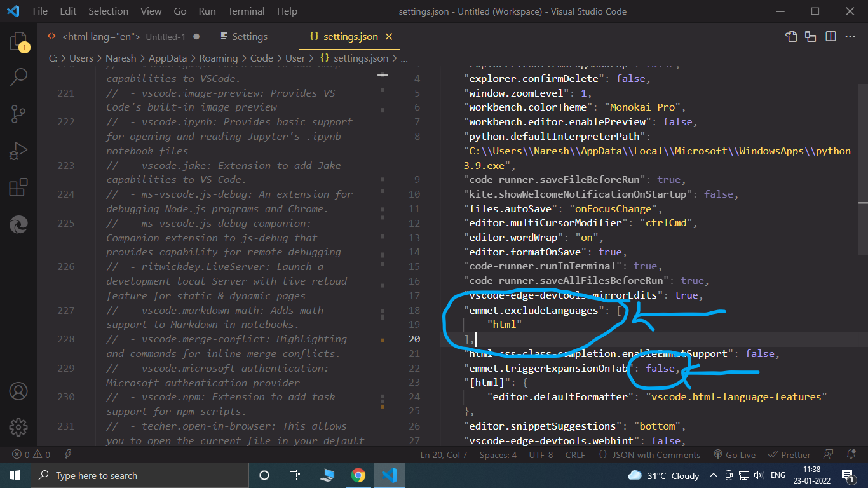Switch to the Untitled-1 HTML tab
Viewport: 868px width, 488px height.
(124, 37)
